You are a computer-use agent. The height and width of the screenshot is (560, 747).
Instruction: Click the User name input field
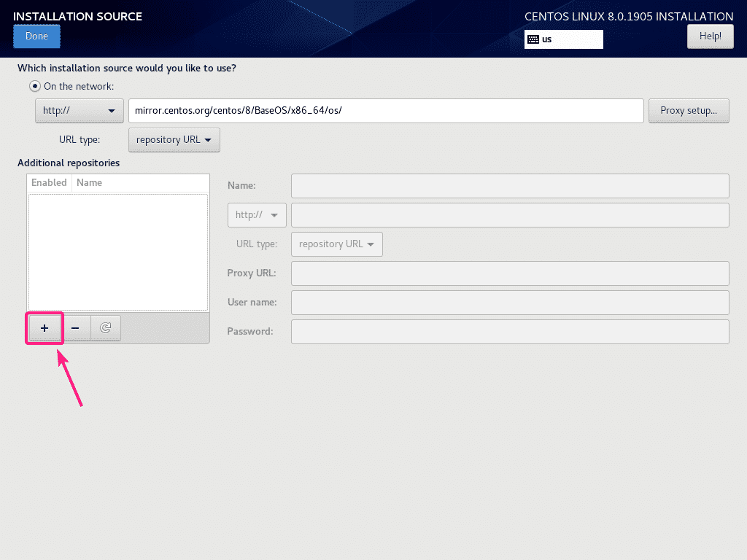[x=510, y=303]
